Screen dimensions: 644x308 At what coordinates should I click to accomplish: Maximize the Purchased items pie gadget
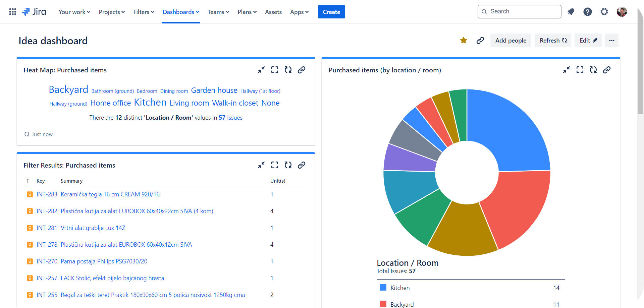pyautogui.click(x=580, y=70)
